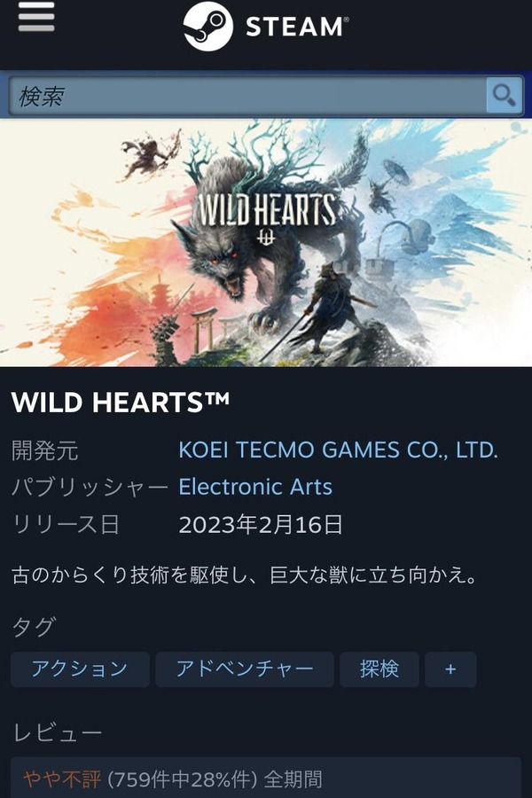Open developer KOEI TECMO GAMES CO., LTD.
532x798 pixels.
(338, 450)
